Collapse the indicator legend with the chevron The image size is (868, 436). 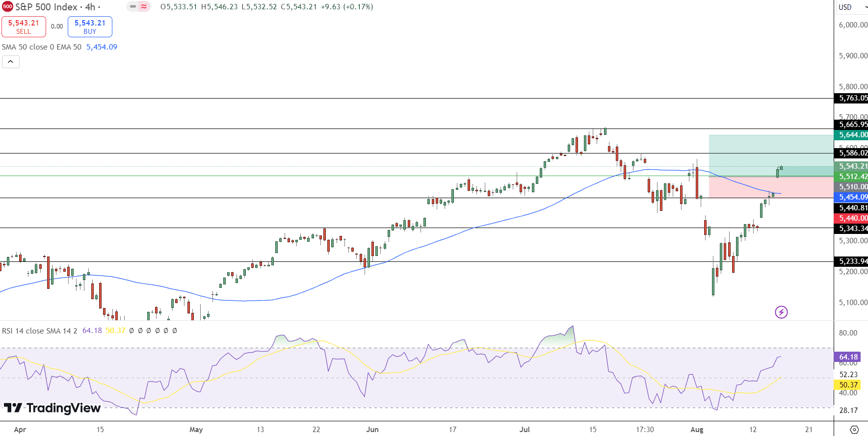(x=11, y=62)
